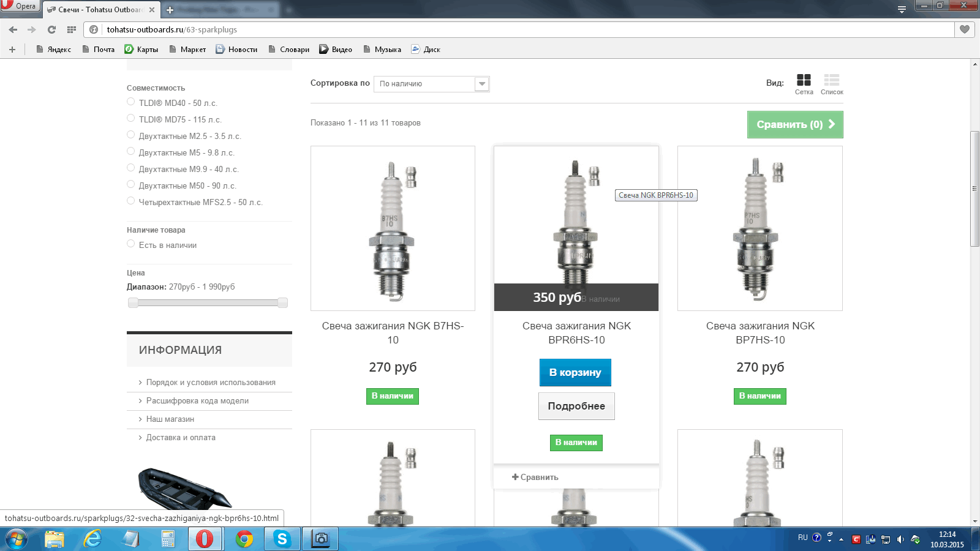Click the + Сравнить link
The width and height of the screenshot is (980, 551).
pyautogui.click(x=535, y=477)
